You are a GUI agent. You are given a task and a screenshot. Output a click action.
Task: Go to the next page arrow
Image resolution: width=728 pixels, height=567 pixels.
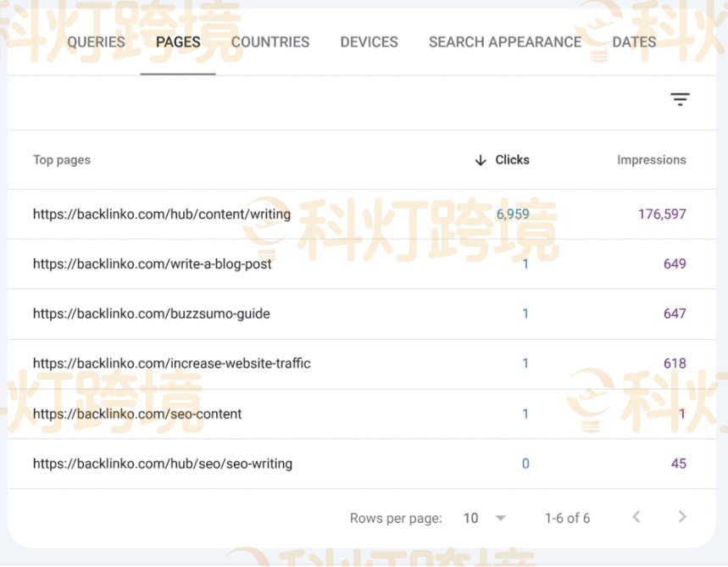[x=682, y=517]
